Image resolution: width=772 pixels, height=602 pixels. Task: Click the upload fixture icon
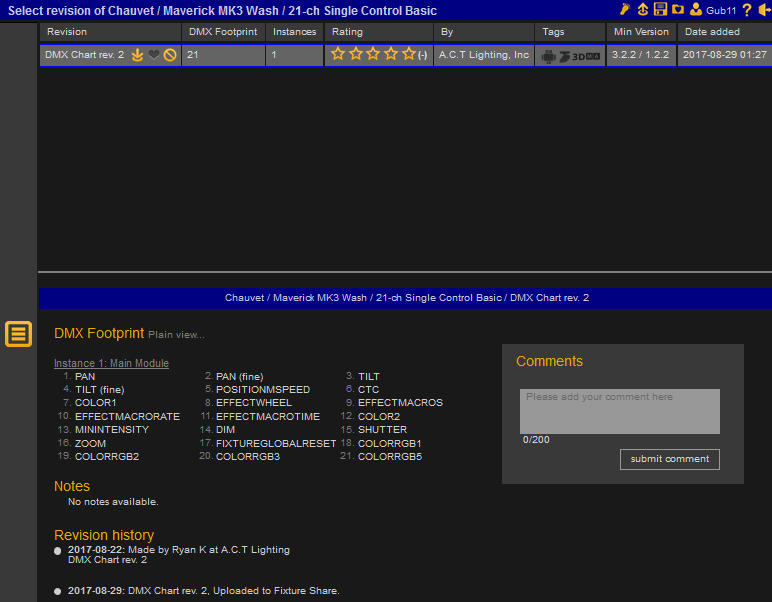[x=643, y=9]
